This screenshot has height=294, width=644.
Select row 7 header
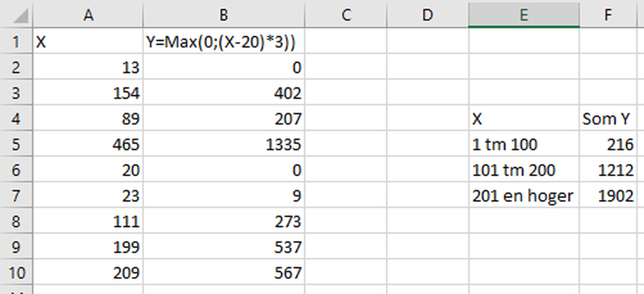click(16, 195)
